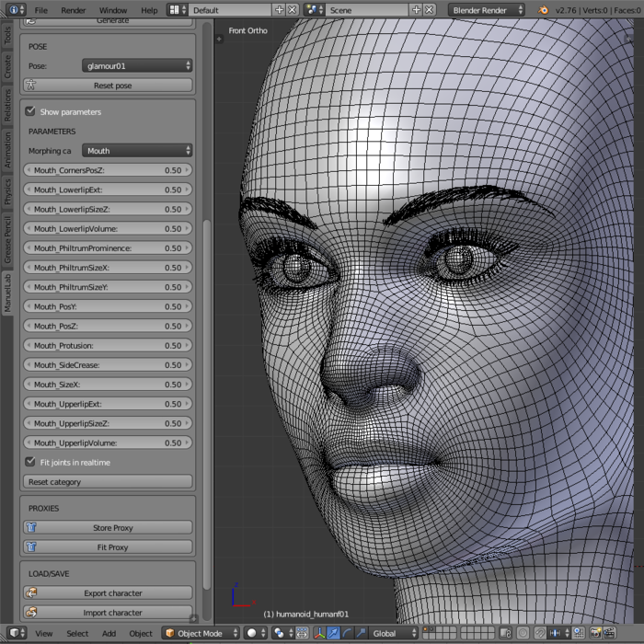Click the Export character icon
Image resolution: width=644 pixels, height=644 pixels.
pos(31,593)
